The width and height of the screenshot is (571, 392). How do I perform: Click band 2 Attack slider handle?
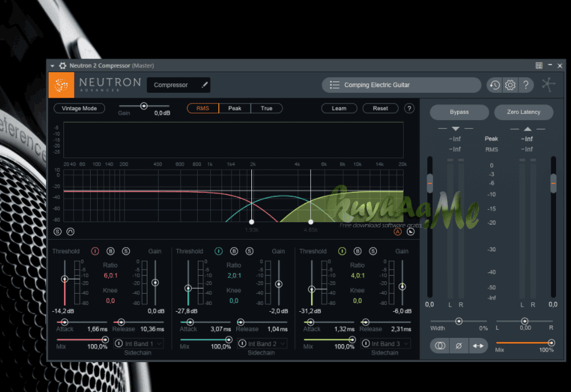pyautogui.click(x=190, y=322)
